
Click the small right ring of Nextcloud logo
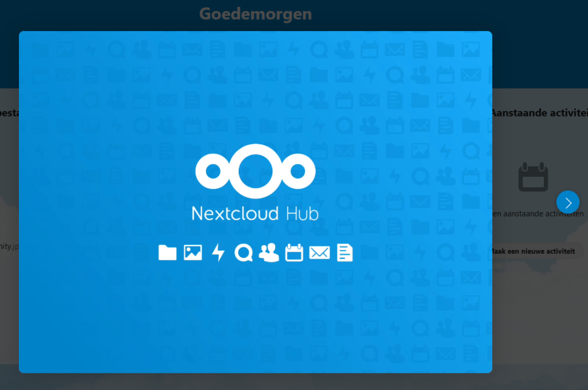tap(298, 171)
